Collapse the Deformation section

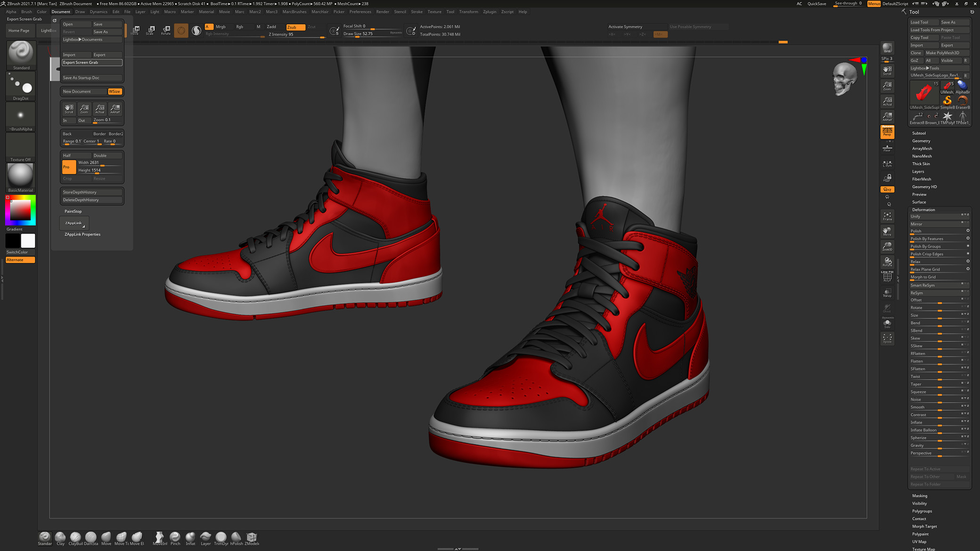[923, 210]
